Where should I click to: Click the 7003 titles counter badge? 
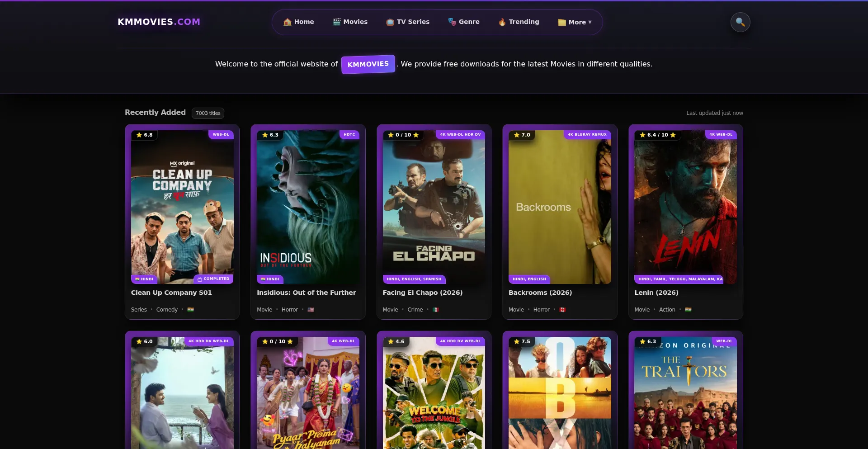pyautogui.click(x=208, y=113)
